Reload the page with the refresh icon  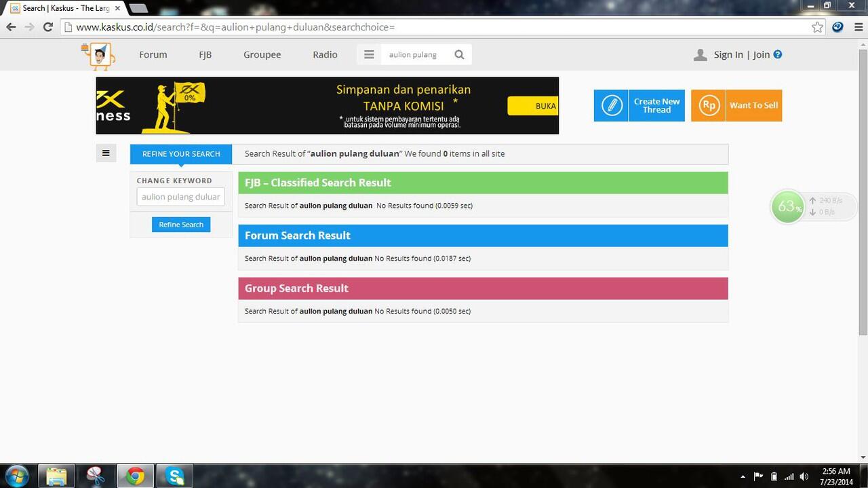point(47,27)
